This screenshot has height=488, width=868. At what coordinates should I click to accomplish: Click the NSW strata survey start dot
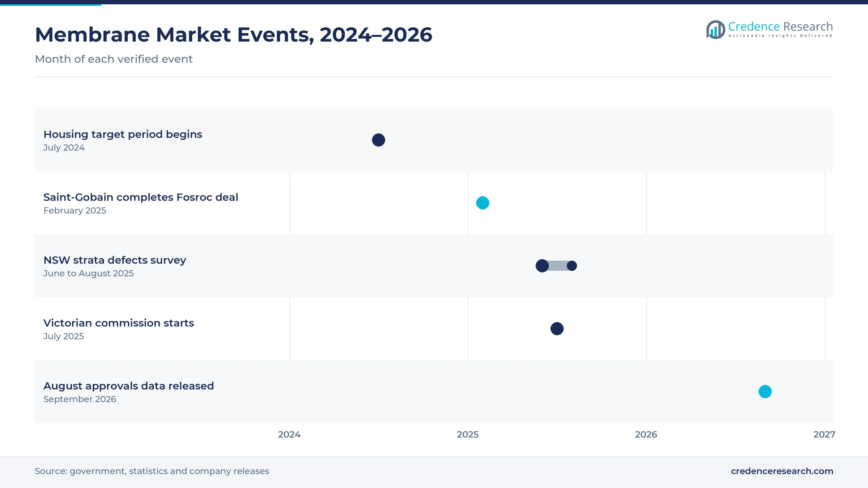click(542, 266)
